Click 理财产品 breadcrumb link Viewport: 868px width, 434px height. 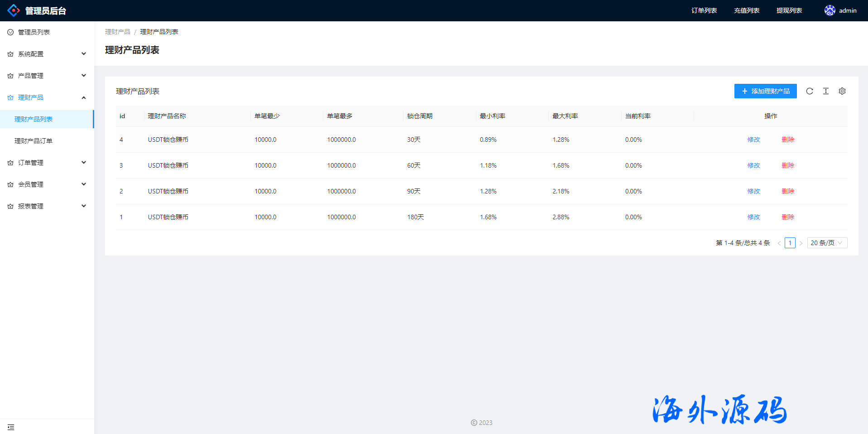[x=118, y=32]
